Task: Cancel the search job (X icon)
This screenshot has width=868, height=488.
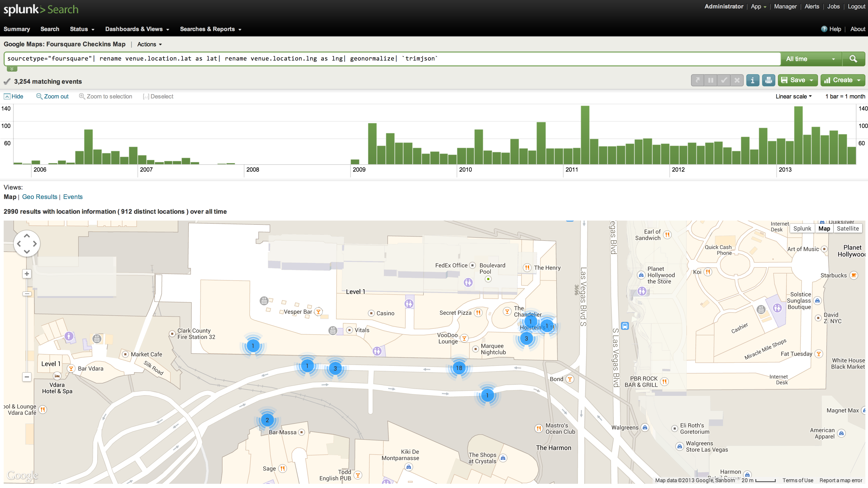Action: (x=737, y=80)
